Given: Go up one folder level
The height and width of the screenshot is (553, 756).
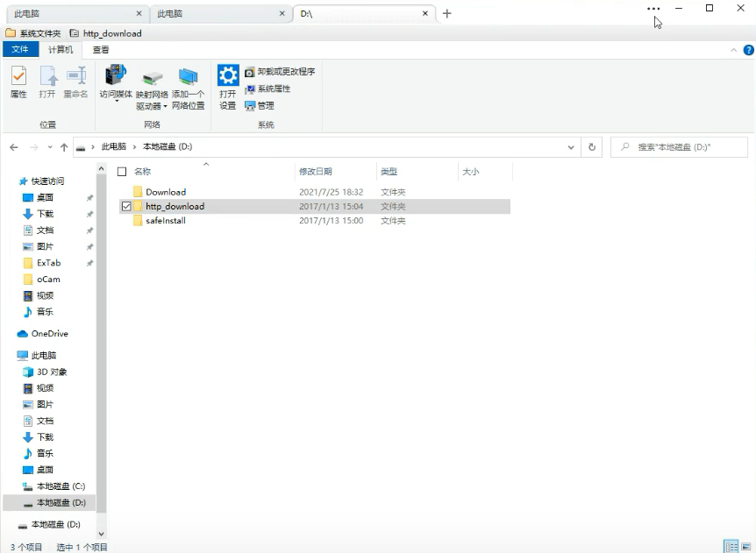Looking at the screenshot, I should pos(64,147).
